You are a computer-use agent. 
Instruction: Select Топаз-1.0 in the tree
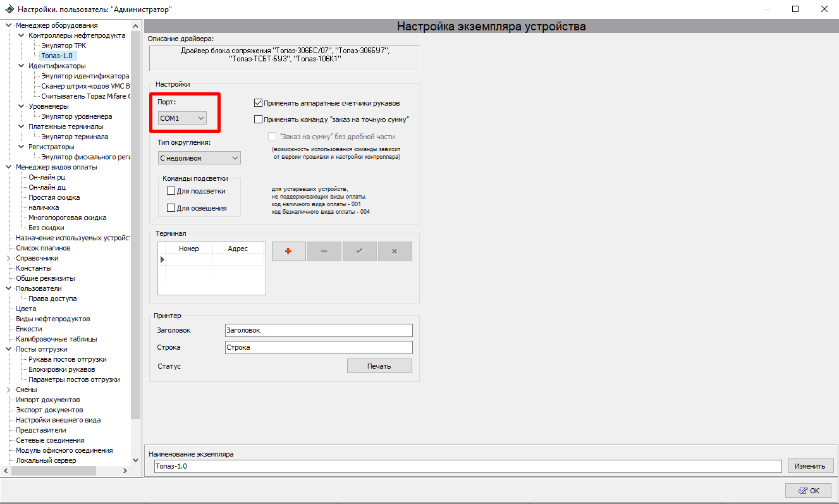coord(59,56)
